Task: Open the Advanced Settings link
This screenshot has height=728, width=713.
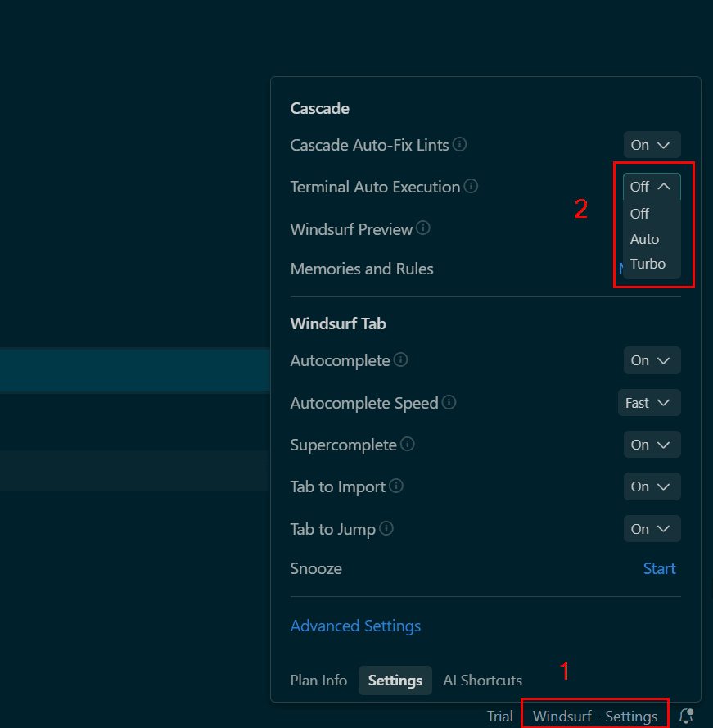Action: pyautogui.click(x=355, y=626)
